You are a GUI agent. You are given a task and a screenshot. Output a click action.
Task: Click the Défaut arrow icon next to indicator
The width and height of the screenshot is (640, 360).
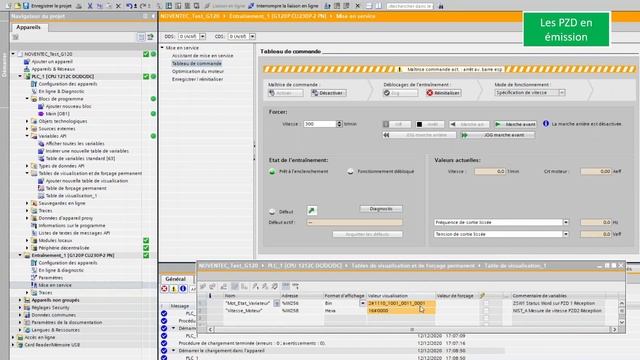(x=312, y=211)
